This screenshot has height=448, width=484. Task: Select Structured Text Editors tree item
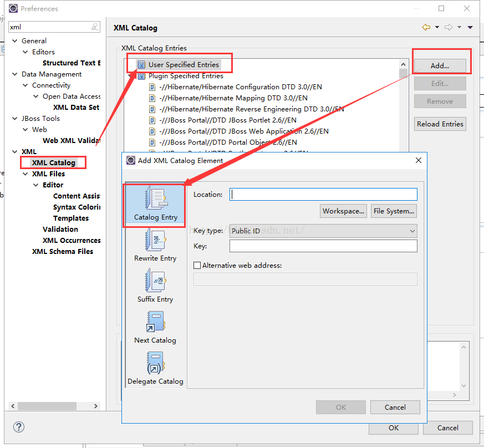[x=72, y=63]
